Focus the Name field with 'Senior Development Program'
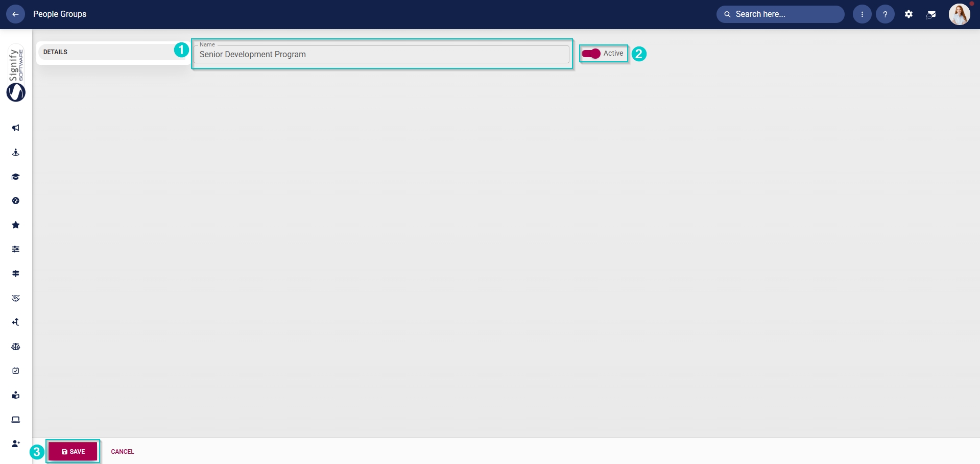 click(x=381, y=54)
